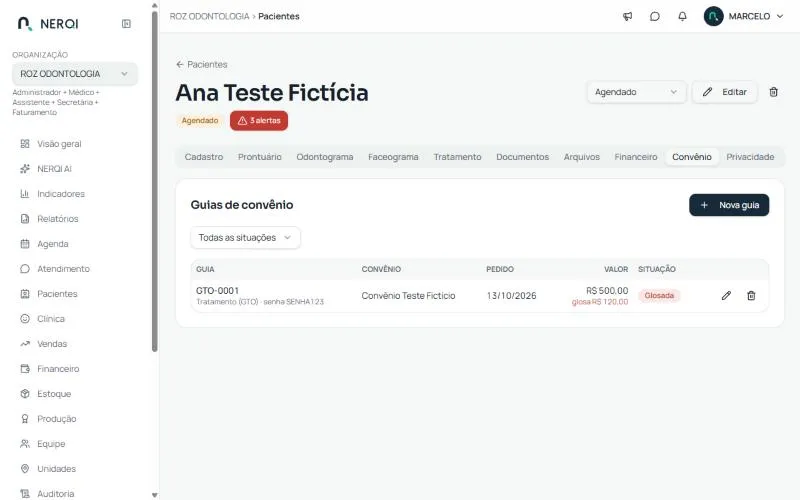
Task: Select the Convênio tab
Action: 691,157
